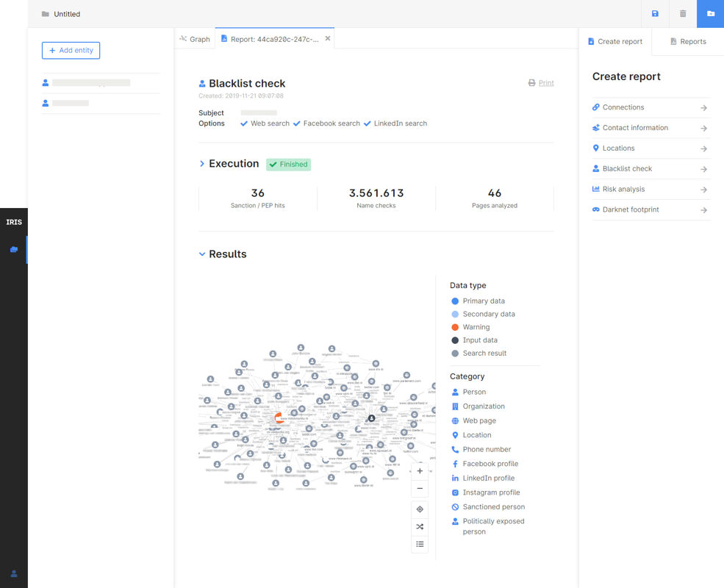Viewport: 724px width, 588px height.
Task: Create a Blacklist check report
Action: (x=651, y=169)
